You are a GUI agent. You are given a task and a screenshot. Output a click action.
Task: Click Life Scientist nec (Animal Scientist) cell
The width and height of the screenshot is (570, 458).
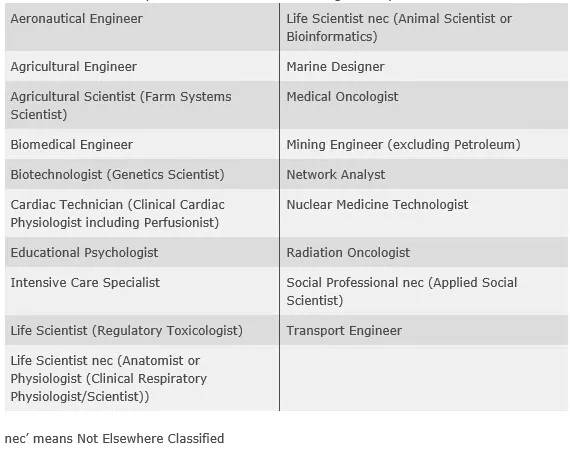tap(424, 27)
